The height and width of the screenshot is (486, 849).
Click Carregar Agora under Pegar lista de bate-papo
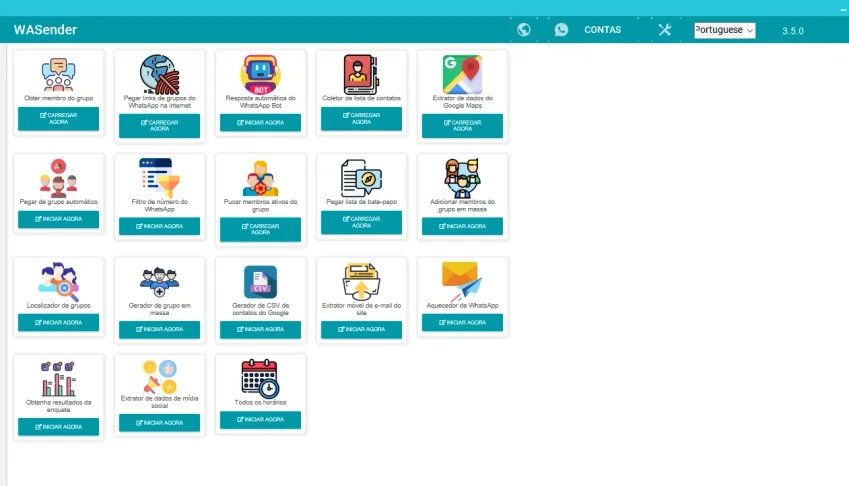click(x=361, y=222)
